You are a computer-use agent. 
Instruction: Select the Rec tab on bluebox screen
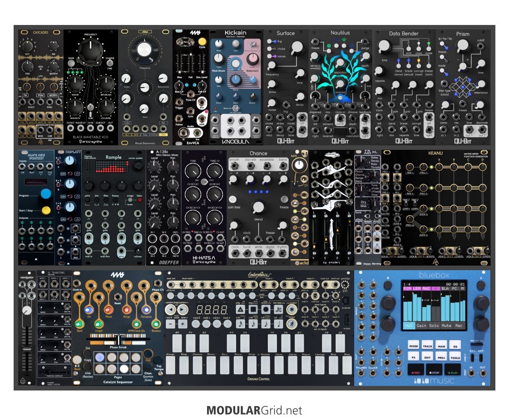tap(459, 326)
